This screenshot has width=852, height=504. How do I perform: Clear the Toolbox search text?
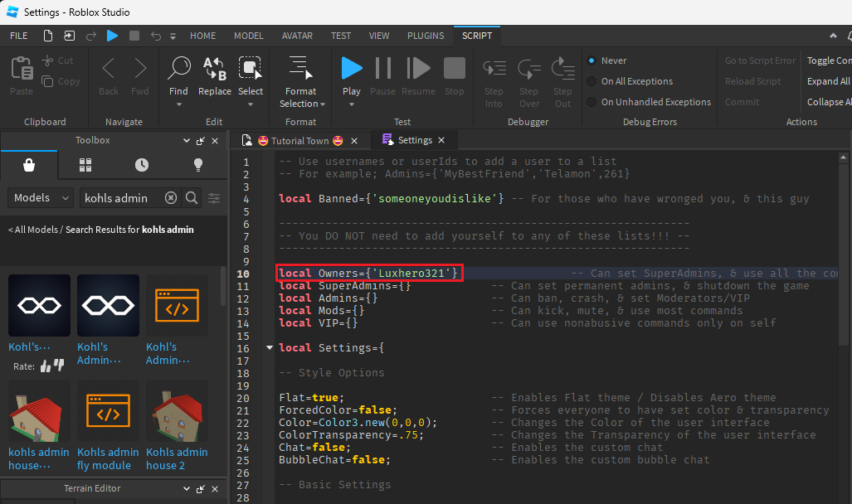(x=171, y=198)
